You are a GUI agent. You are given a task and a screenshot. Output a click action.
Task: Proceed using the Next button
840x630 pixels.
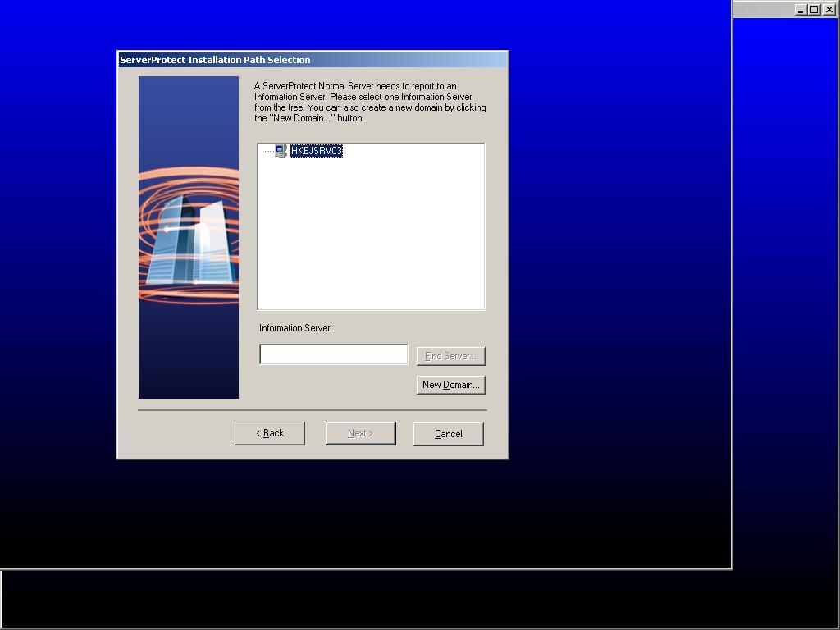click(360, 433)
